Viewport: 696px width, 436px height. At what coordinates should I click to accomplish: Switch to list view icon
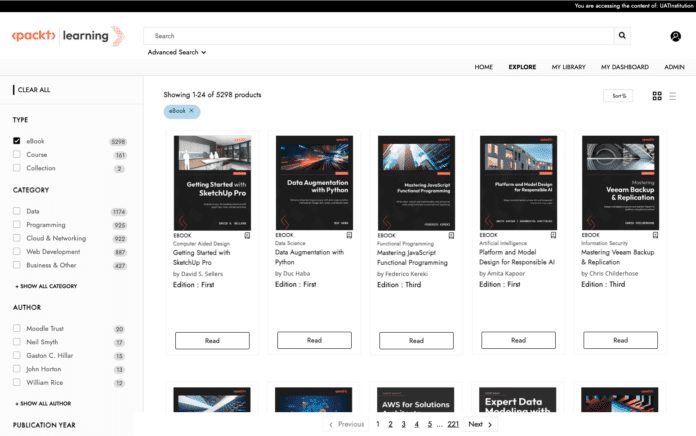pyautogui.click(x=672, y=96)
